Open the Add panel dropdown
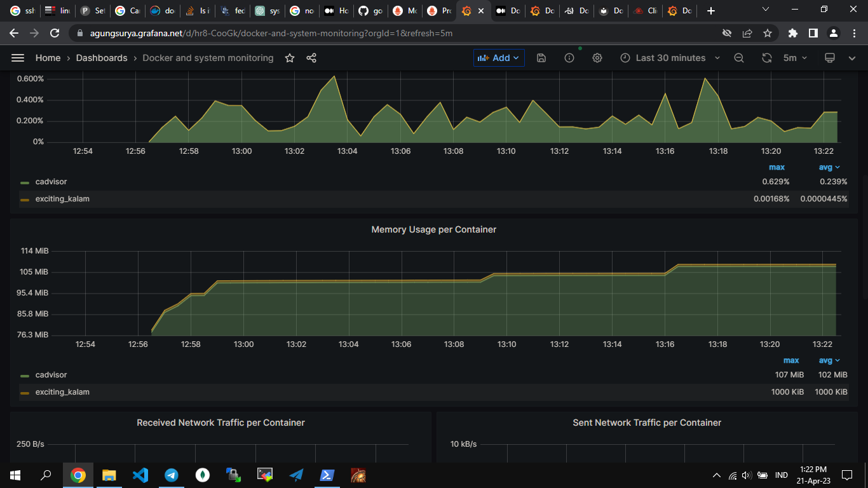Screen dimensions: 868x488 pos(499,58)
